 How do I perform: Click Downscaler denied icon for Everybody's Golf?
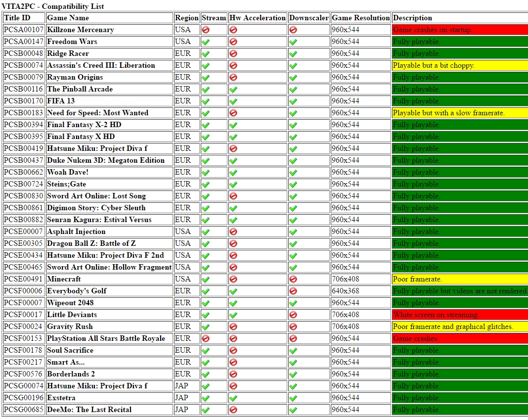click(293, 291)
